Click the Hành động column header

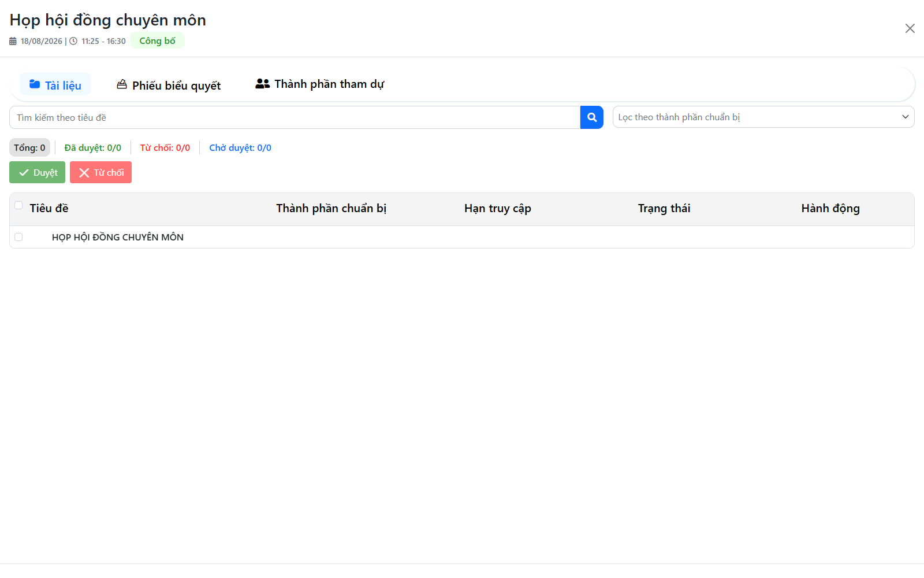click(x=830, y=208)
